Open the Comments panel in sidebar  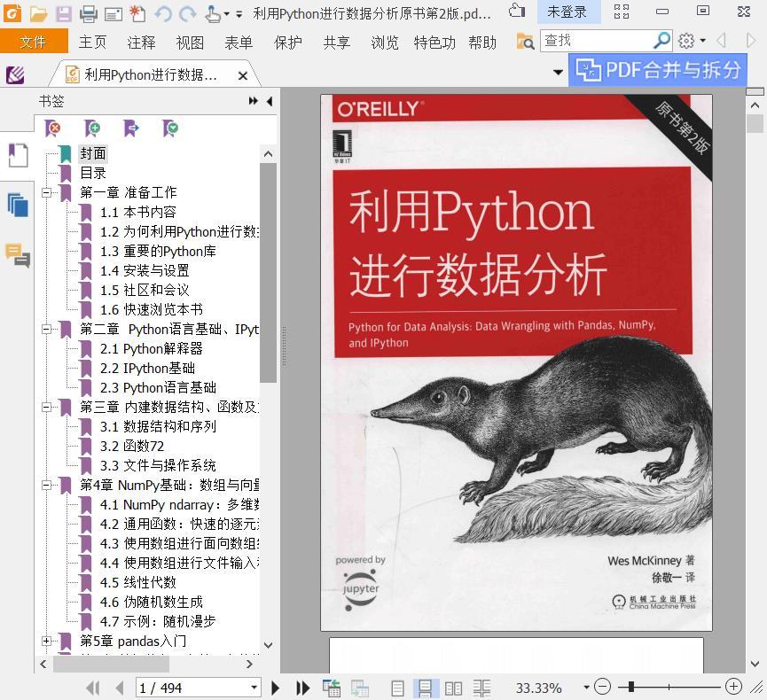pyautogui.click(x=18, y=255)
